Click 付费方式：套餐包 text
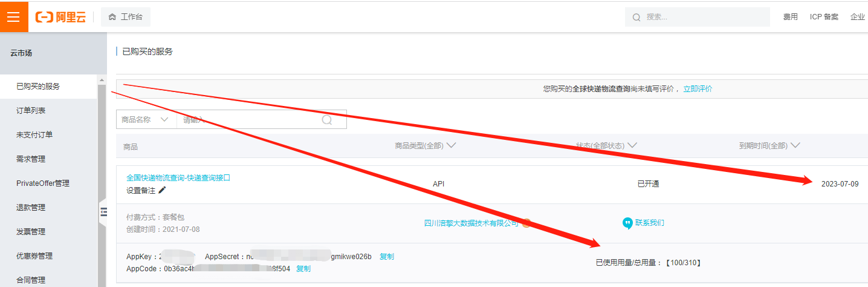The height and width of the screenshot is (287, 868). 155,217
